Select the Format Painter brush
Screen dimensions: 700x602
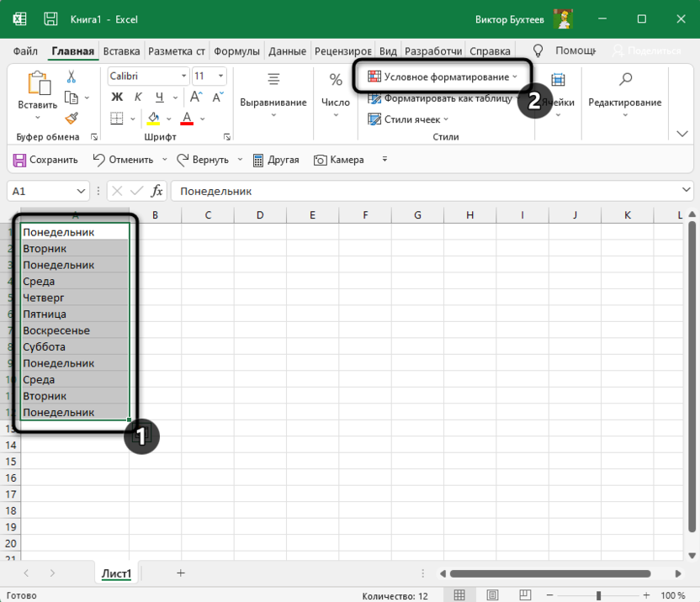pyautogui.click(x=72, y=118)
